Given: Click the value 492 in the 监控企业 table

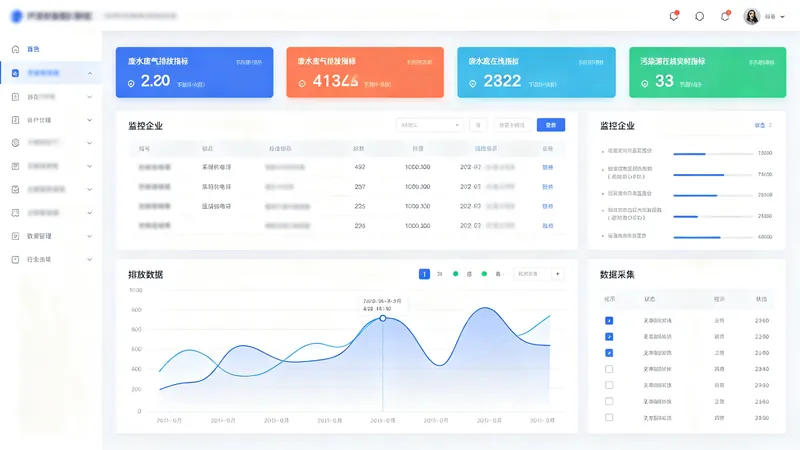Looking at the screenshot, I should click(x=360, y=167).
